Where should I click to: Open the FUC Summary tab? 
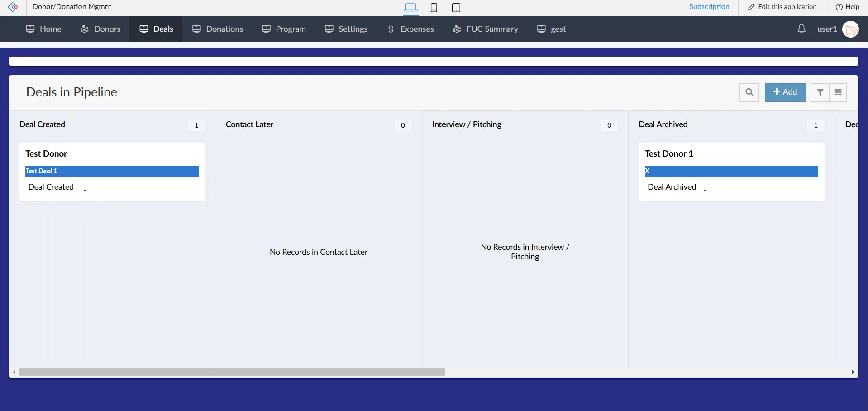point(485,29)
